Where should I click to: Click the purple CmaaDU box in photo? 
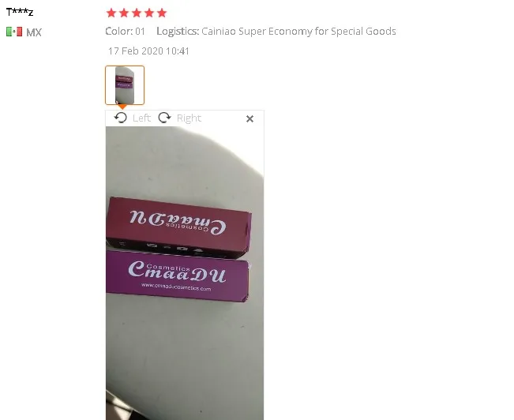(x=177, y=276)
